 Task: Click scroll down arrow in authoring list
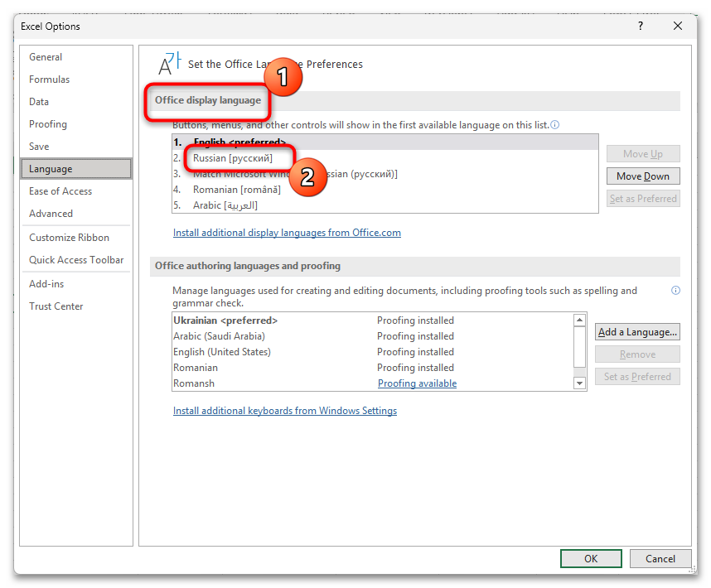579,383
